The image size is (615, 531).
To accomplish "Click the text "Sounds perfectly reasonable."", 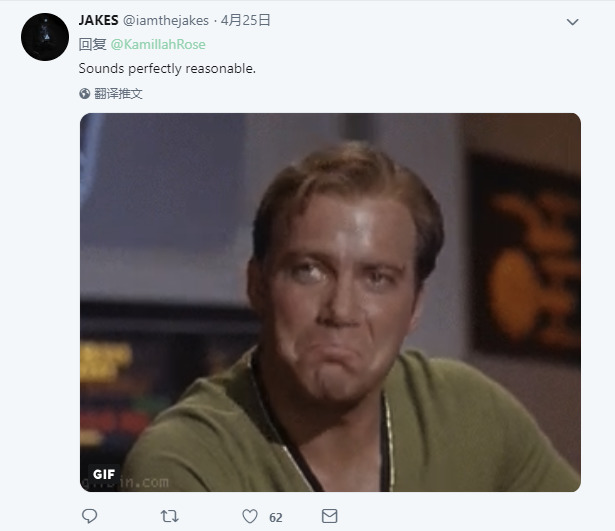I will coord(167,69).
